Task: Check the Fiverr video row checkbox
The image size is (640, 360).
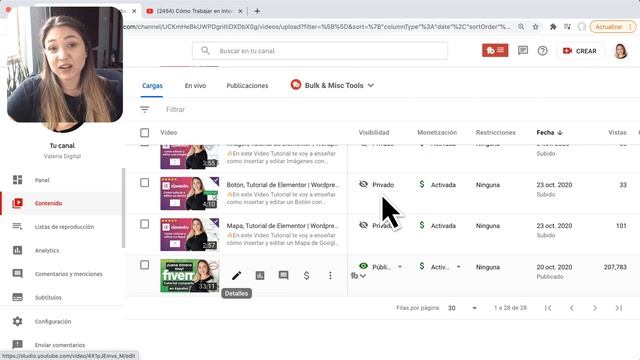Action: click(x=144, y=265)
